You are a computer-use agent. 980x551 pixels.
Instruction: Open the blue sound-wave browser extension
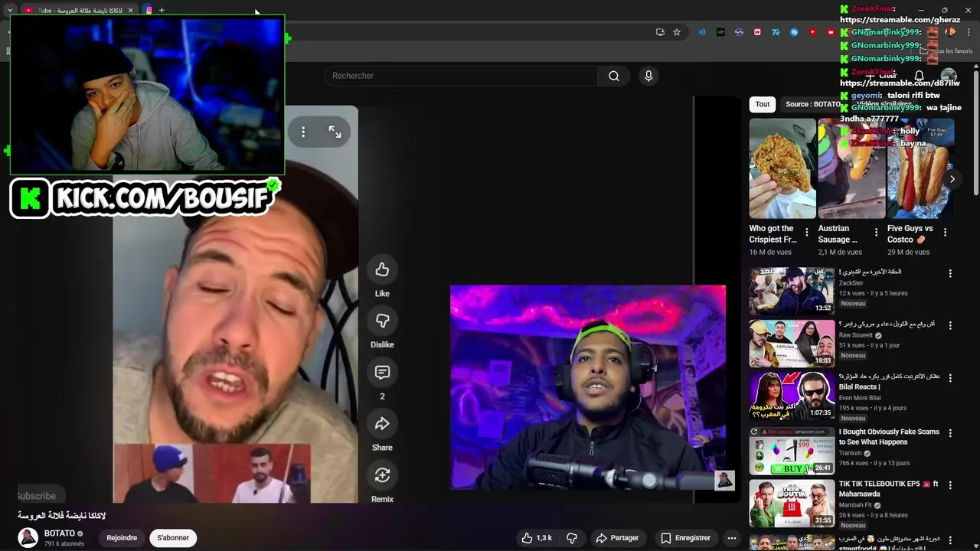pyautogui.click(x=702, y=32)
